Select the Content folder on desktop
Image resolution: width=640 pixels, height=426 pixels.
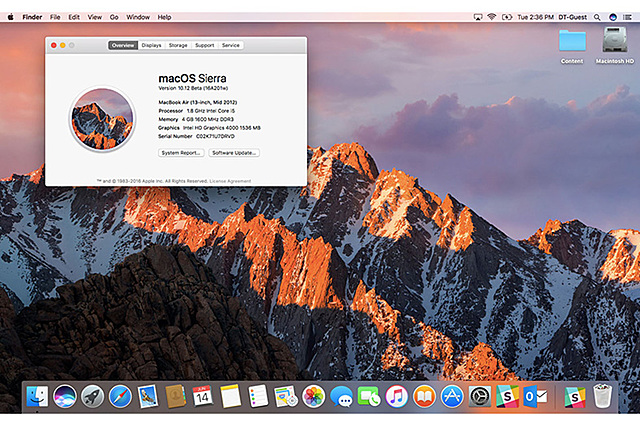pos(572,46)
